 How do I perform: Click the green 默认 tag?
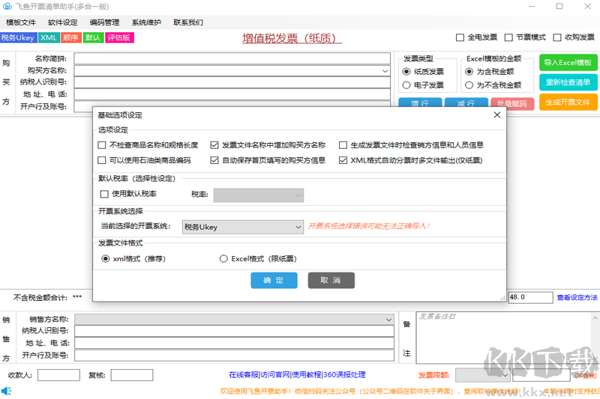coord(93,37)
